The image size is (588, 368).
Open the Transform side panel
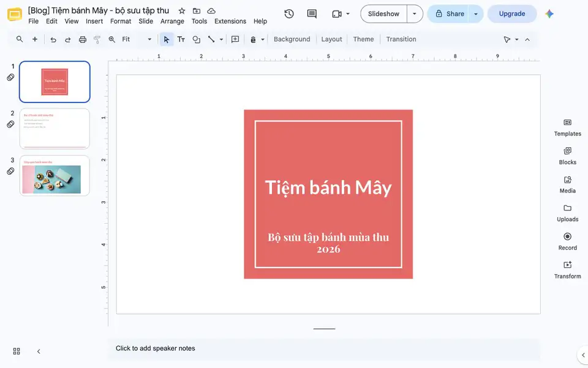click(567, 270)
